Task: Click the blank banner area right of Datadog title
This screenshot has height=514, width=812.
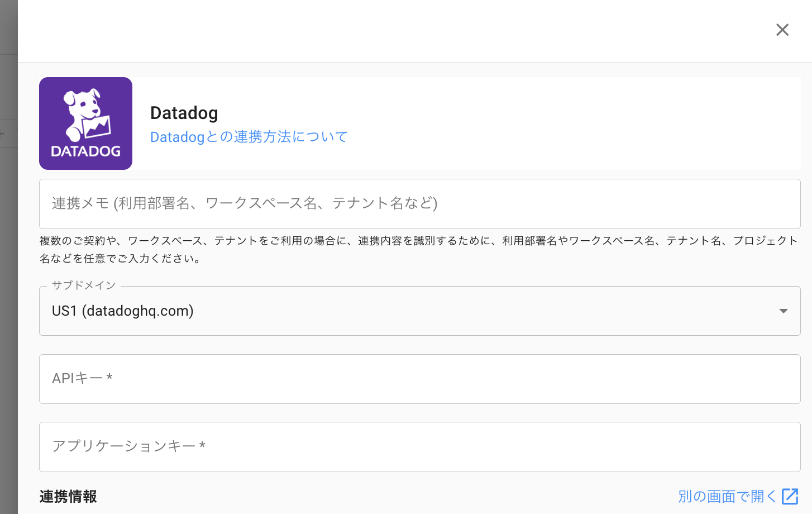Action: 558,123
